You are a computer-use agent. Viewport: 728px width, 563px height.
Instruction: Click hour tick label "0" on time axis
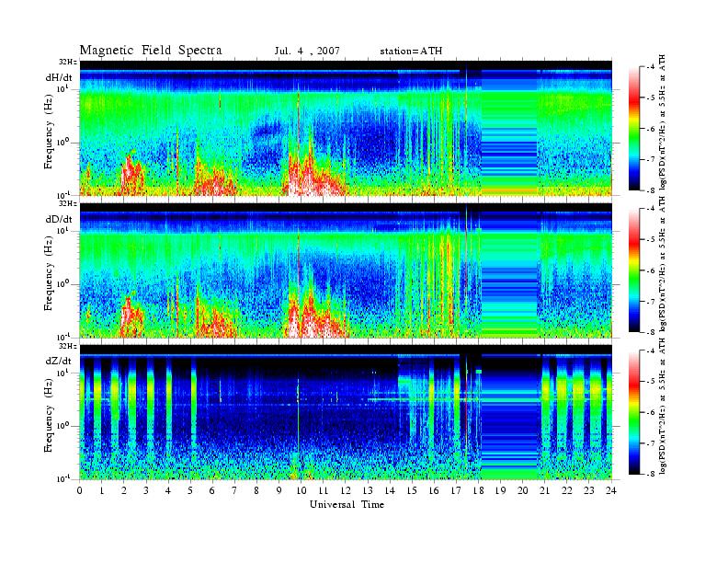point(80,490)
